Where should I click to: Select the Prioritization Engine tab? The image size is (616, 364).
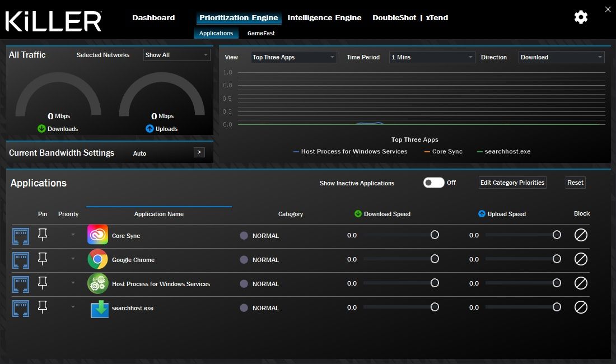tap(239, 18)
